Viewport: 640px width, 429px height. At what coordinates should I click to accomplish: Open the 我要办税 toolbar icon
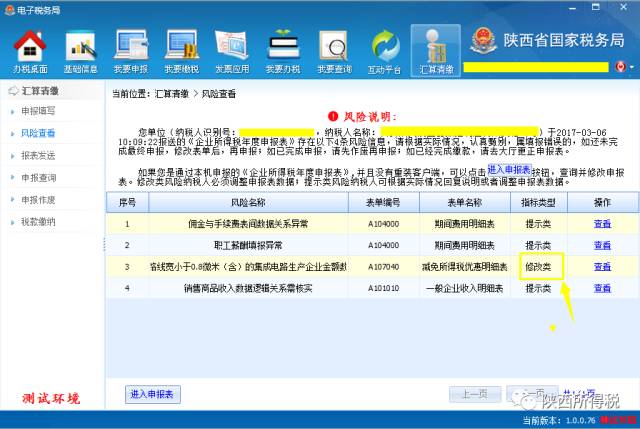(283, 51)
